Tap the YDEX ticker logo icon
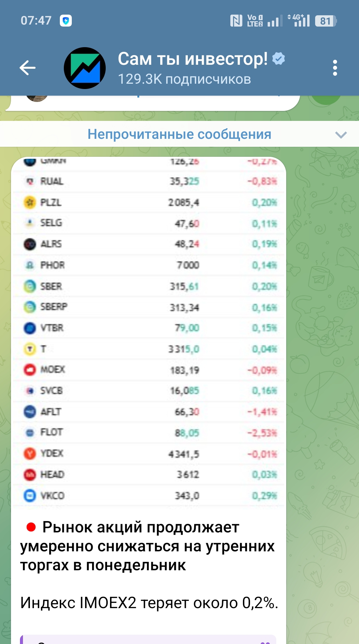The width and height of the screenshot is (359, 644). pos(30,453)
